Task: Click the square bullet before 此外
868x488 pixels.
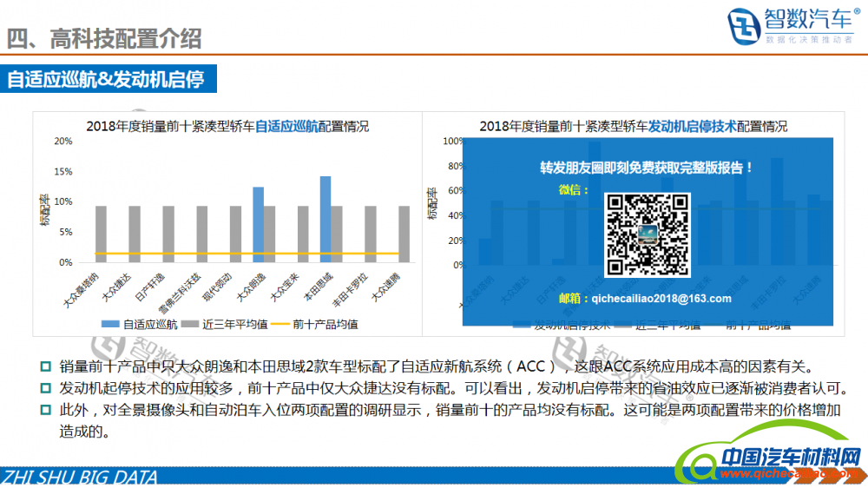Action: [46, 410]
